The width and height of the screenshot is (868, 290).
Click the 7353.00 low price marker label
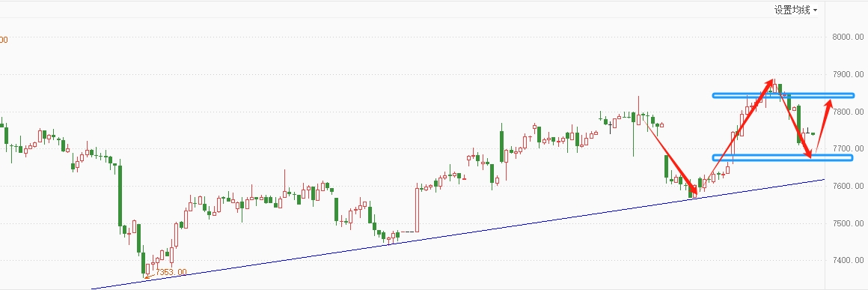coord(171,272)
